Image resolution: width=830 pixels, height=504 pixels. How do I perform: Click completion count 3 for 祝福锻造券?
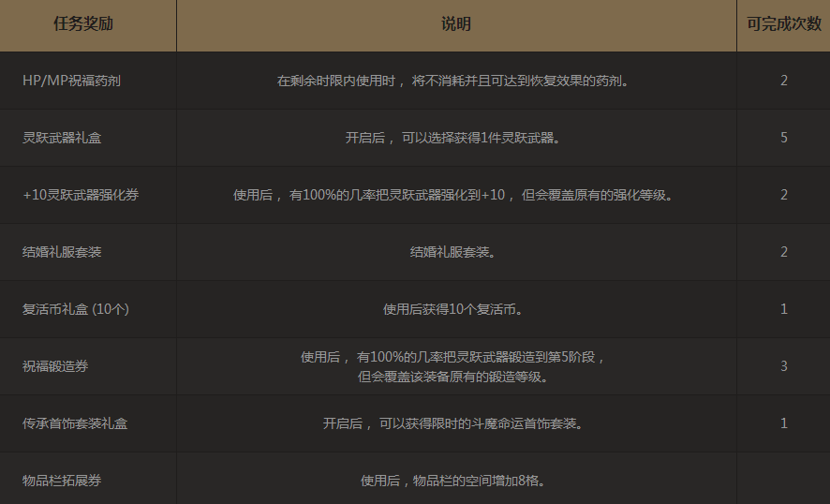tap(783, 366)
